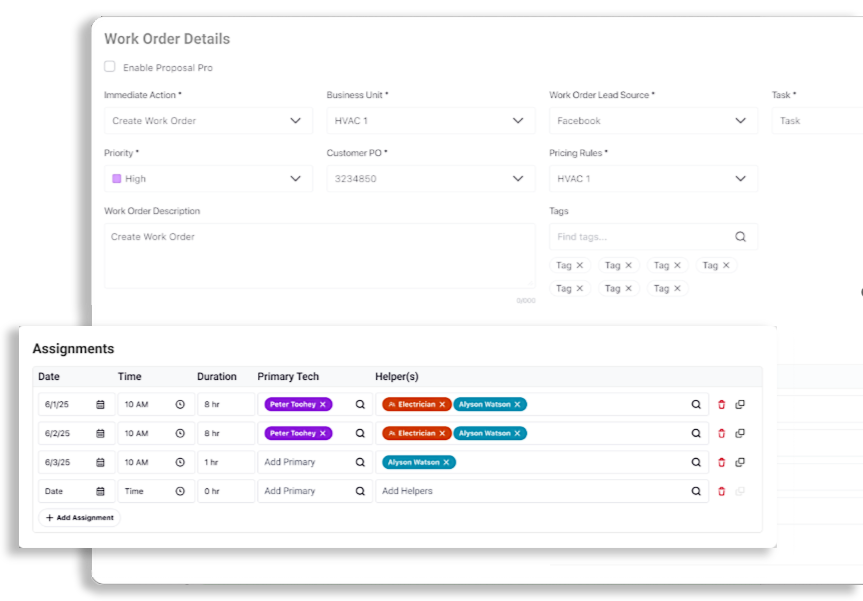Screen dimensions: 863x601
Task: Open calendar picker for 6/1/25 date
Action: pyautogui.click(x=100, y=405)
